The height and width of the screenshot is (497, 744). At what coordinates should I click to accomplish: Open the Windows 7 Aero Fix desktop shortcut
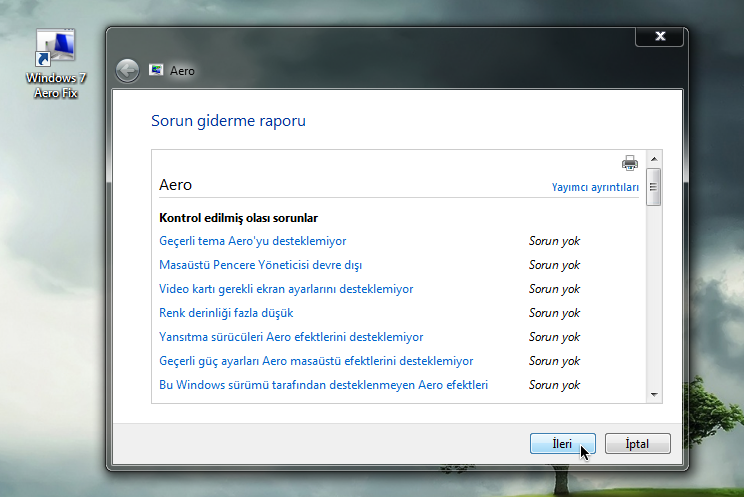click(x=56, y=64)
